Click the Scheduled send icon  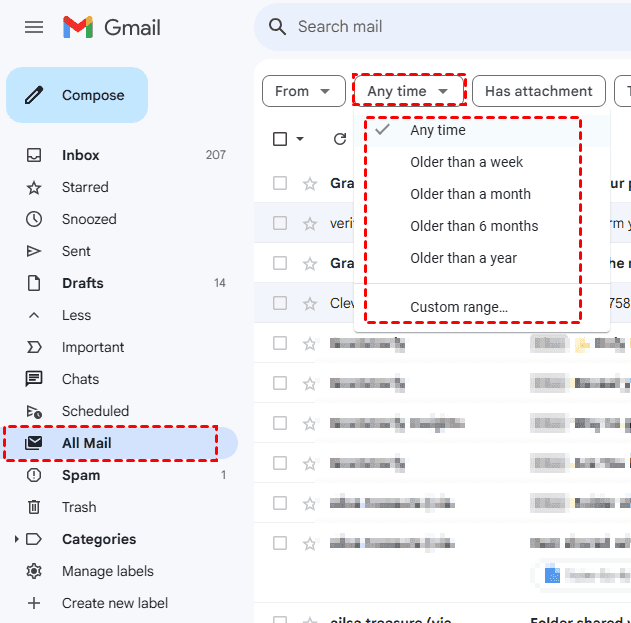(34, 411)
